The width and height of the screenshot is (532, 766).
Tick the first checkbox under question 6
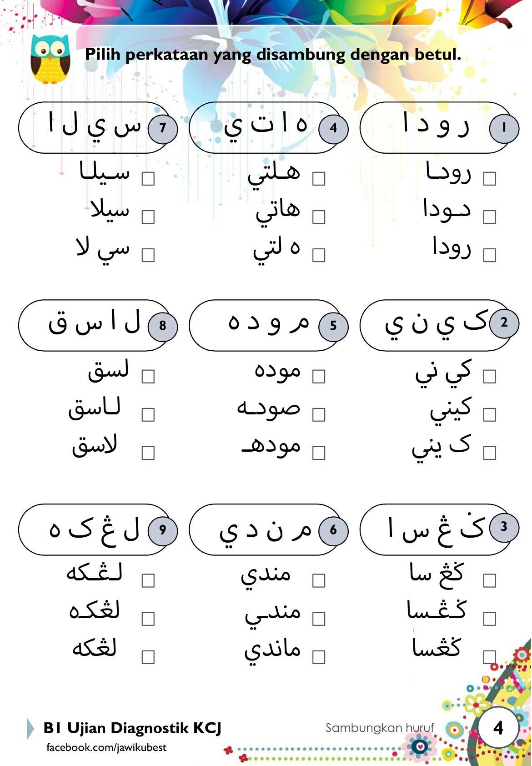click(x=319, y=581)
